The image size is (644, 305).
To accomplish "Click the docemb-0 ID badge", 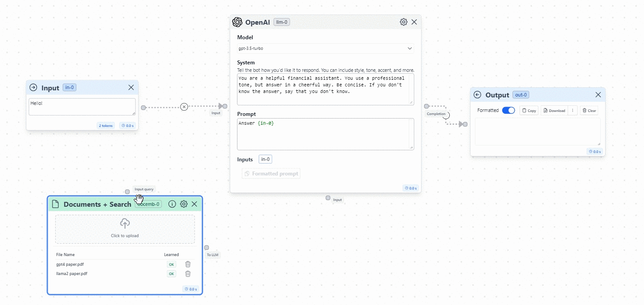I will tap(149, 204).
